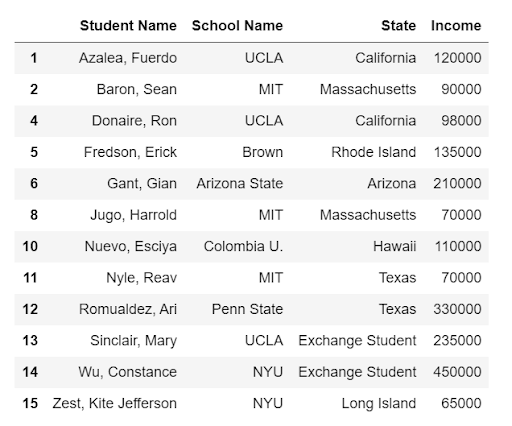This screenshot has height=426, width=512.
Task: Click the Penn State cell
Action: pyautogui.click(x=247, y=309)
